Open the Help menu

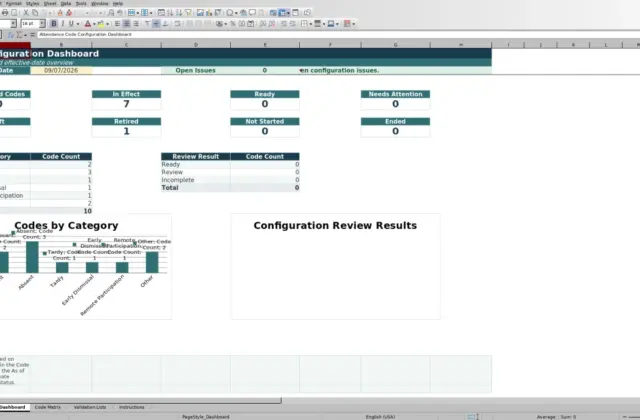pyautogui.click(x=118, y=3)
